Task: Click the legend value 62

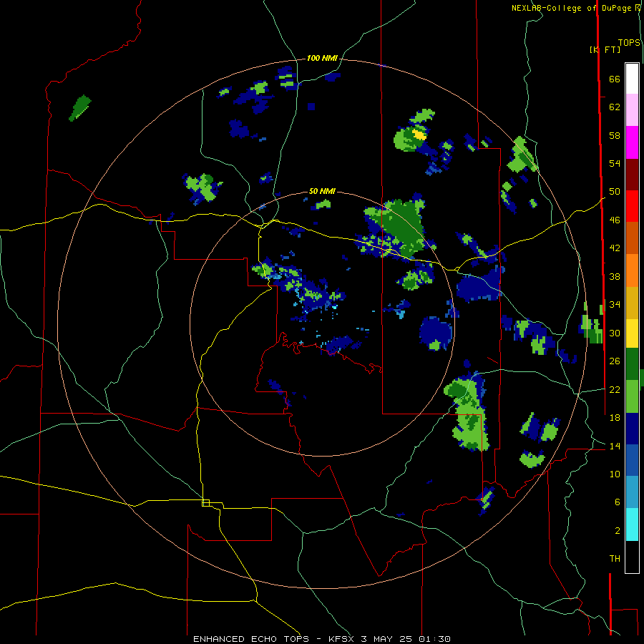Action: coord(615,107)
